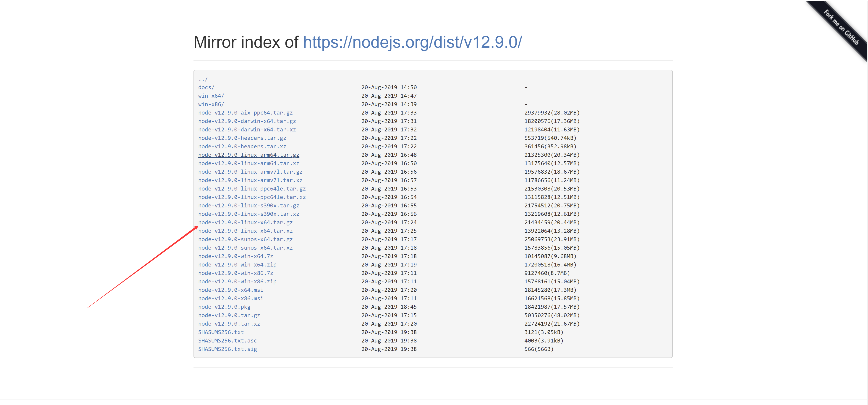Download node-v12.9.0-sunos-x64.tar.xz
The width and height of the screenshot is (868, 405).
point(245,248)
